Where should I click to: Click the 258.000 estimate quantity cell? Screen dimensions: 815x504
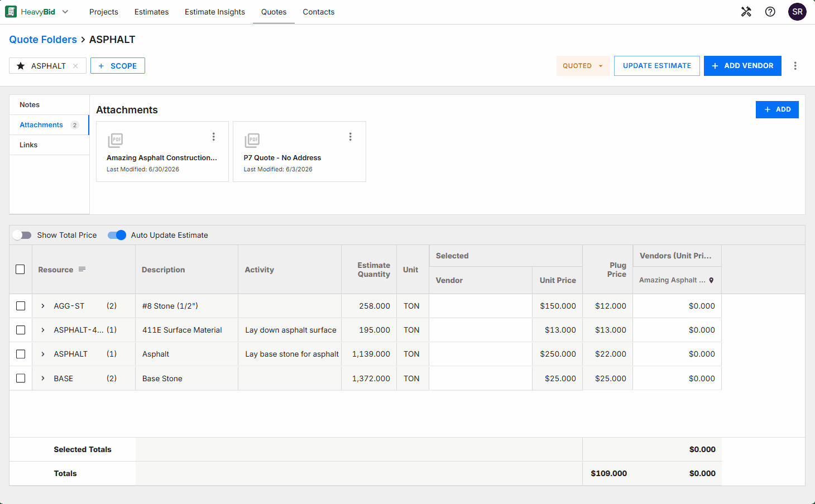(369, 306)
